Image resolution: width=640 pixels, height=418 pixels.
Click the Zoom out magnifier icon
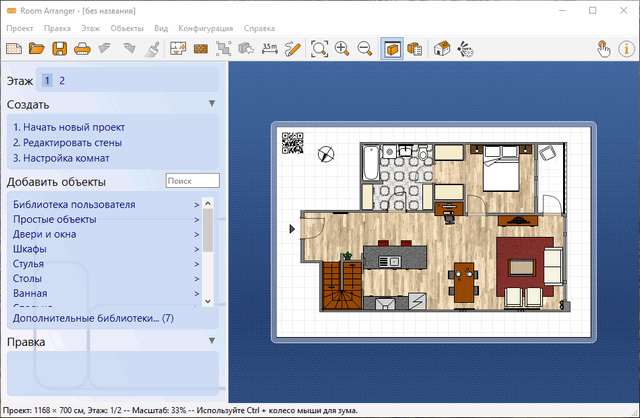pos(364,48)
